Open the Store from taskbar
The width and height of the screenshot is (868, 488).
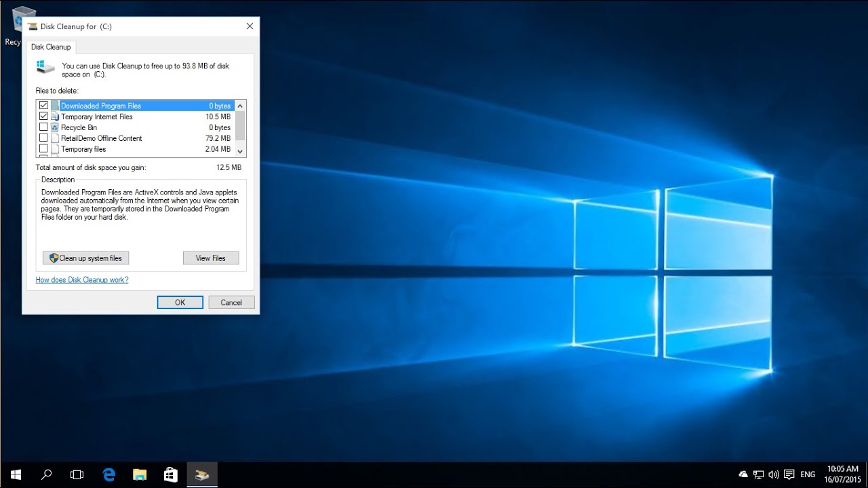click(x=171, y=474)
